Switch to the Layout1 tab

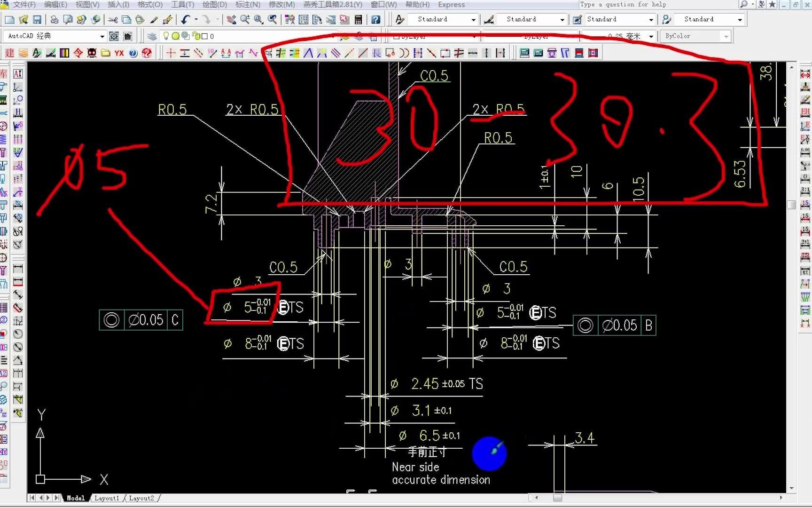click(107, 498)
